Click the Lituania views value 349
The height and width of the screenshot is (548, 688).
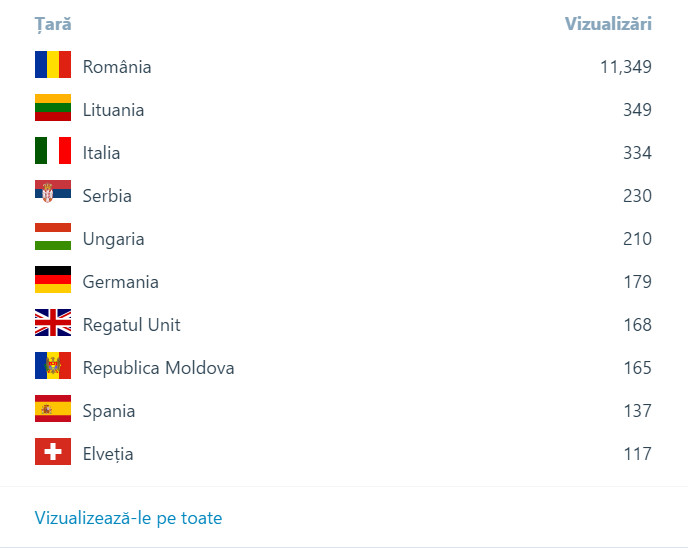click(x=637, y=110)
